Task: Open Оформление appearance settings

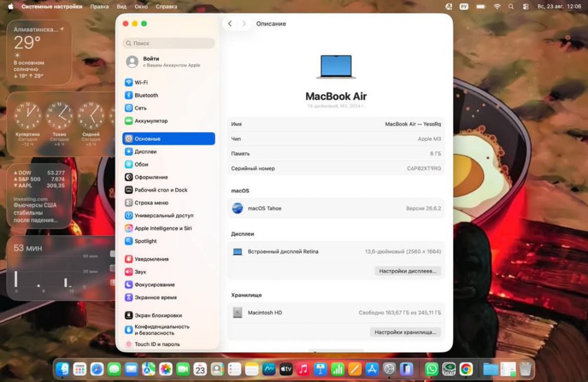Action: coord(168,177)
